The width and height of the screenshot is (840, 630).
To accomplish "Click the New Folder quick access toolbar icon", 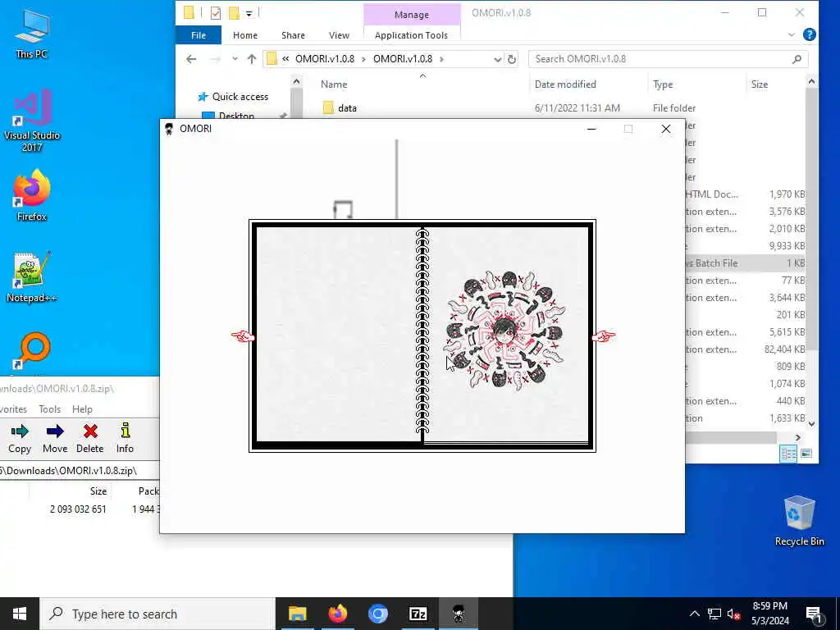I will click(234, 13).
